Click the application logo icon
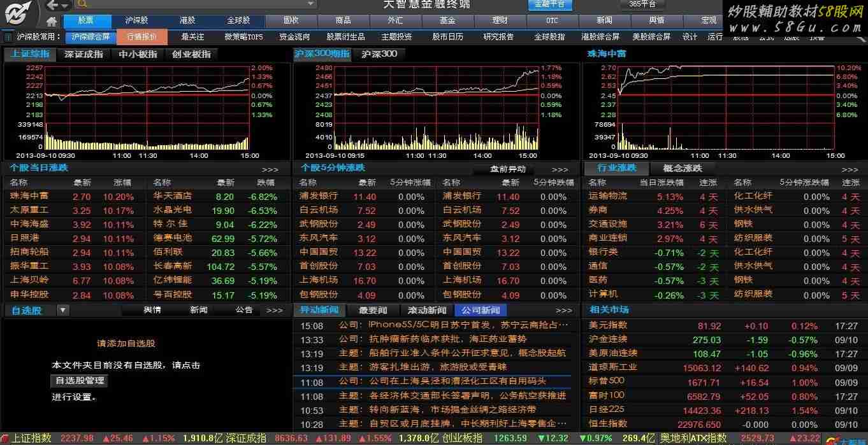 pos(19,13)
